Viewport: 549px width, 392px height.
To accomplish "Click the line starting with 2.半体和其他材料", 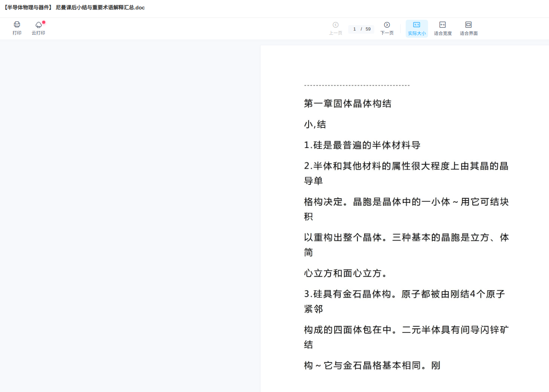I will pos(406,166).
